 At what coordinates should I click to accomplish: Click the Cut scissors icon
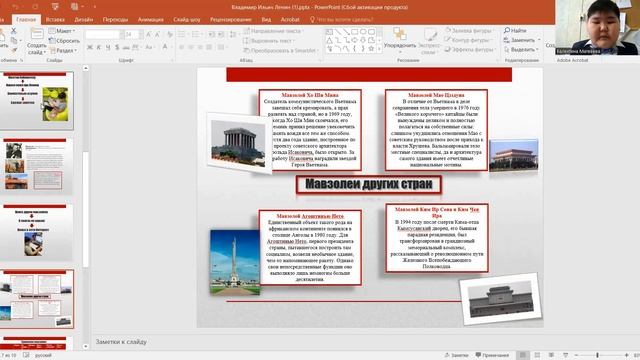pyautogui.click(x=14, y=31)
